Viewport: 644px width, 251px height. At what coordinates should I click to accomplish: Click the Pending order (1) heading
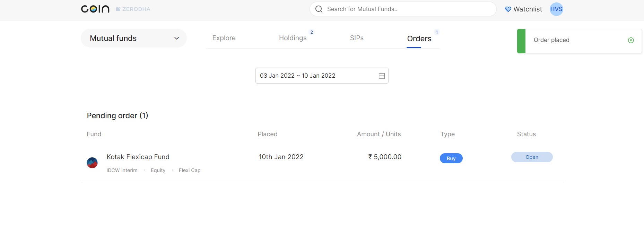click(x=118, y=116)
